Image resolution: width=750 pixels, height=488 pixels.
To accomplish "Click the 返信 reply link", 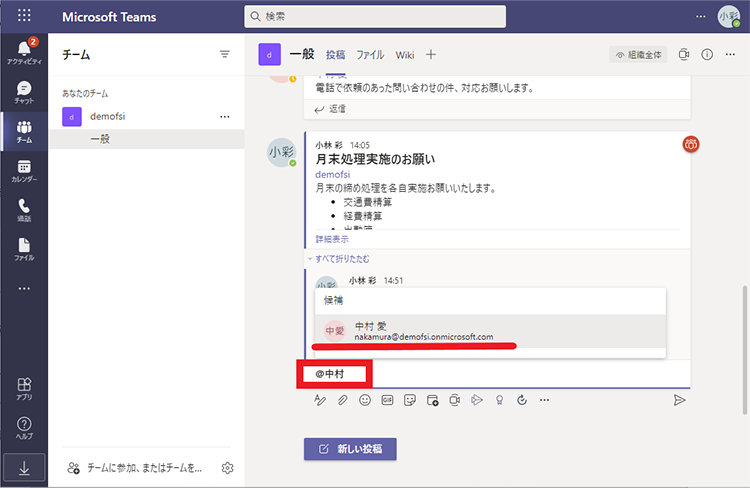I will [x=331, y=109].
